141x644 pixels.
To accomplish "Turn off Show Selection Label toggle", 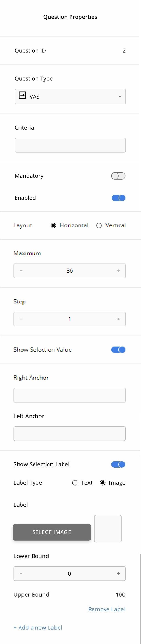I will point(118,464).
